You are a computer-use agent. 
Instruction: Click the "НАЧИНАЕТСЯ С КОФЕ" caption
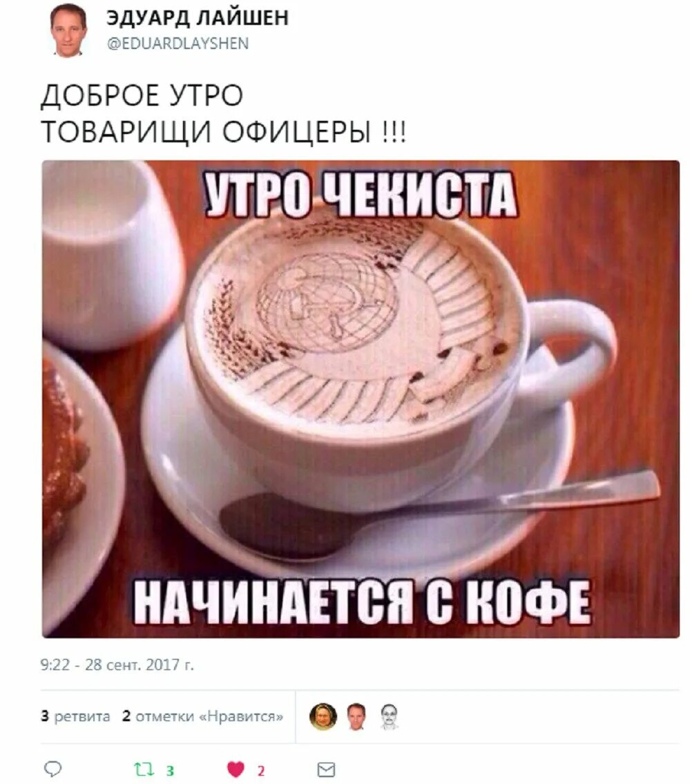361,602
